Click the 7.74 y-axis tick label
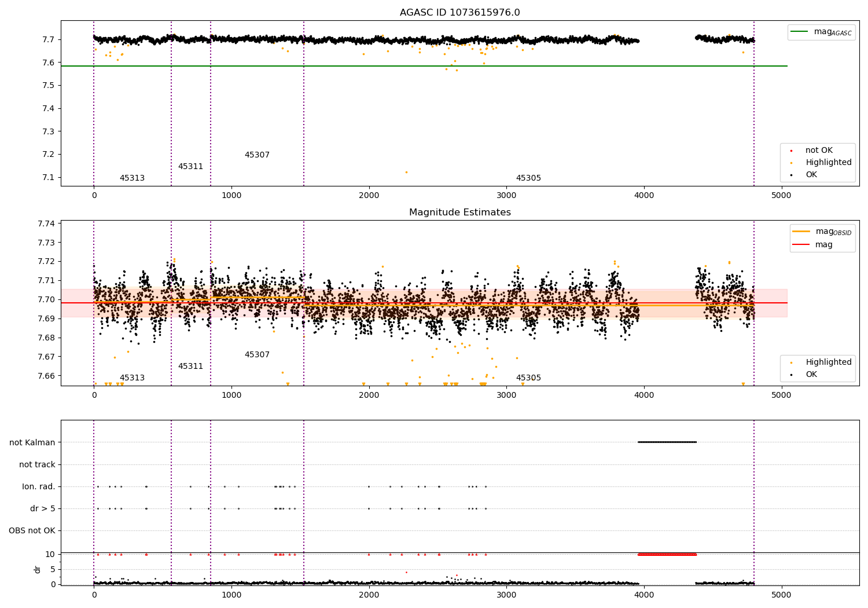Image resolution: width=868 pixels, height=608 pixels. point(47,224)
